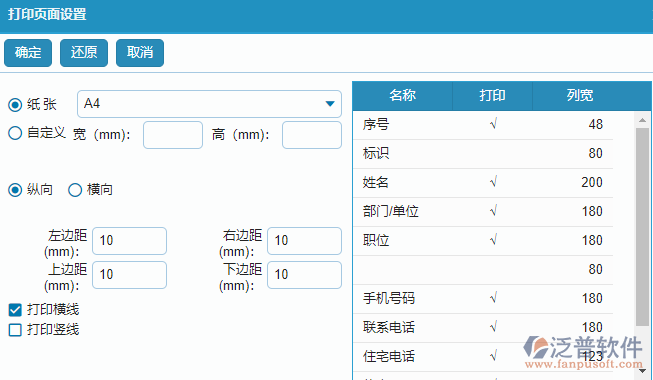Open the A4 paper size dropdown

pos(209,104)
